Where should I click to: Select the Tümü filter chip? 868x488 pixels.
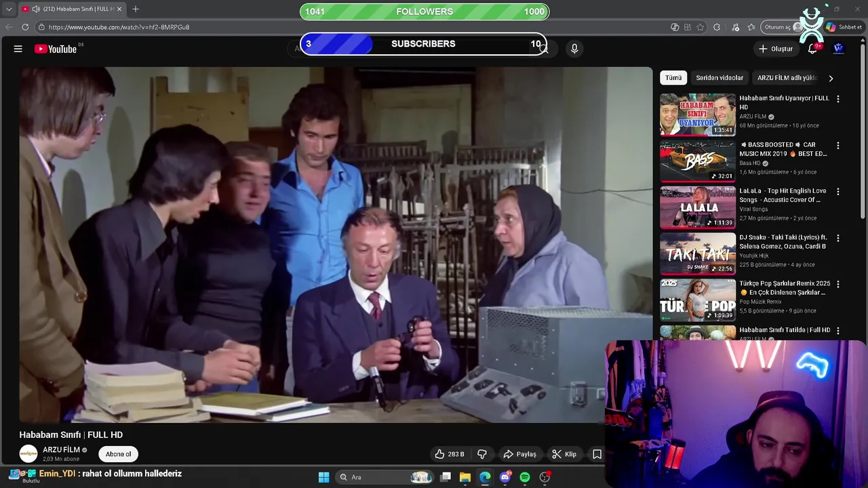[673, 78]
